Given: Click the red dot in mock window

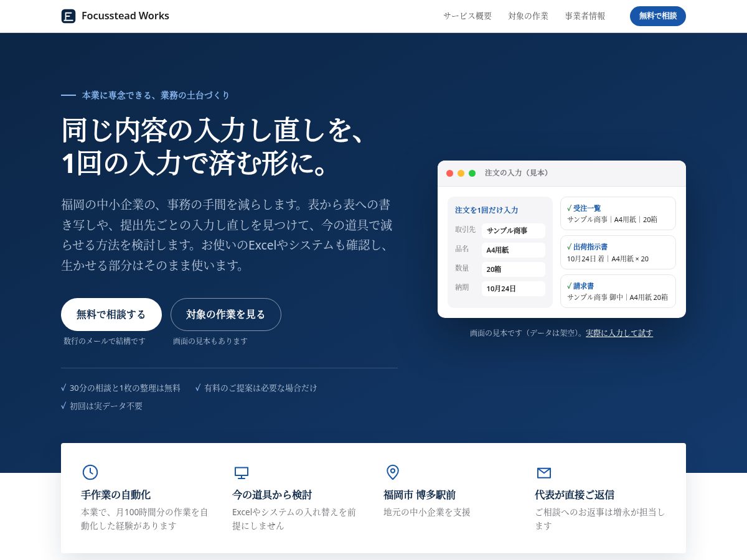Looking at the screenshot, I should click(x=449, y=173).
